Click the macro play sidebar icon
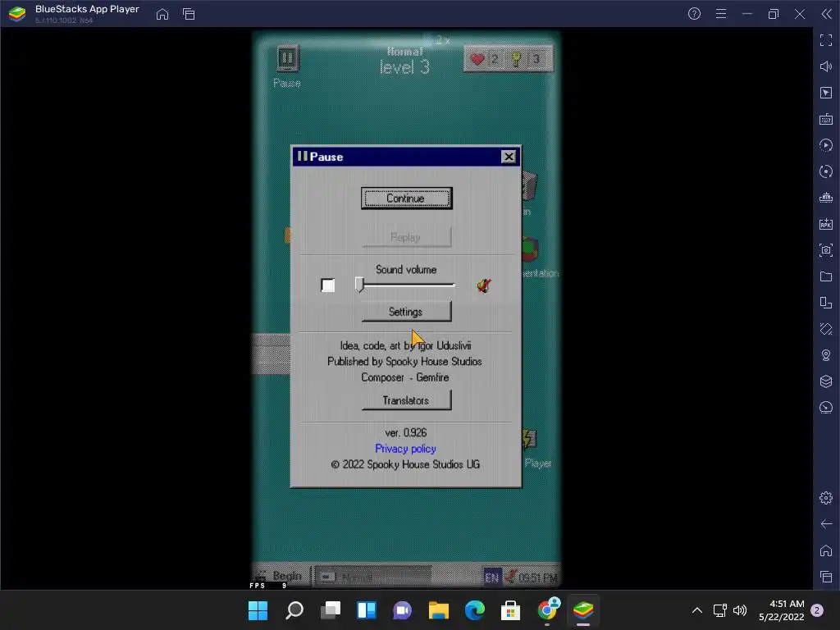Viewport: 840px width, 630px height. pyautogui.click(x=826, y=145)
